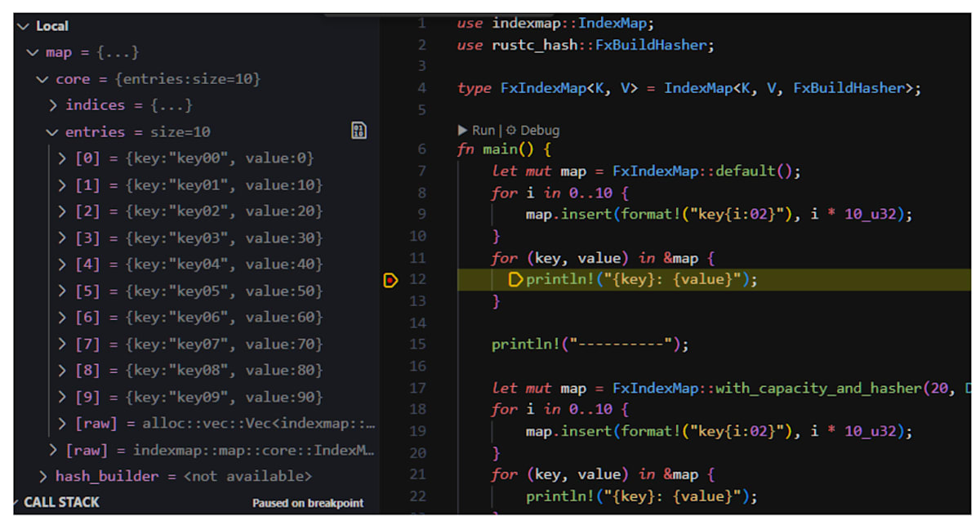The width and height of the screenshot is (980, 525).
Task: Click the println with dashes on line 15
Action: tap(590, 345)
